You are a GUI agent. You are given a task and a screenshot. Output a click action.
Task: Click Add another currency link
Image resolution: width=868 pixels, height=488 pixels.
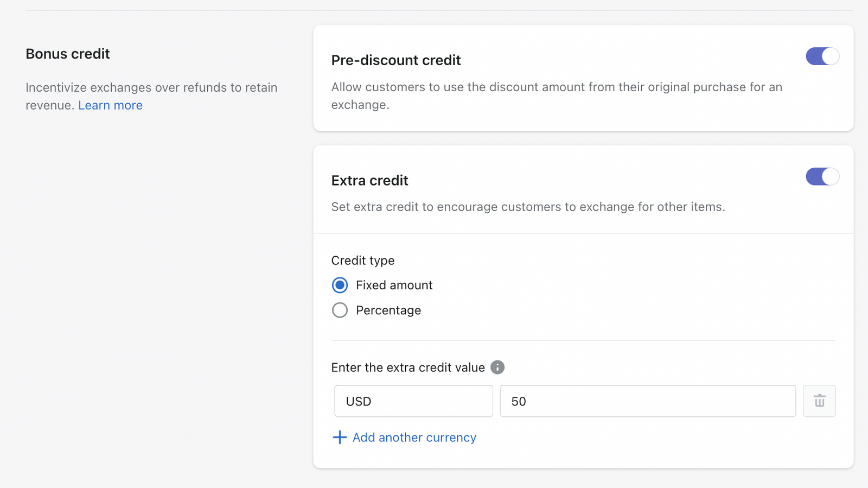414,438
